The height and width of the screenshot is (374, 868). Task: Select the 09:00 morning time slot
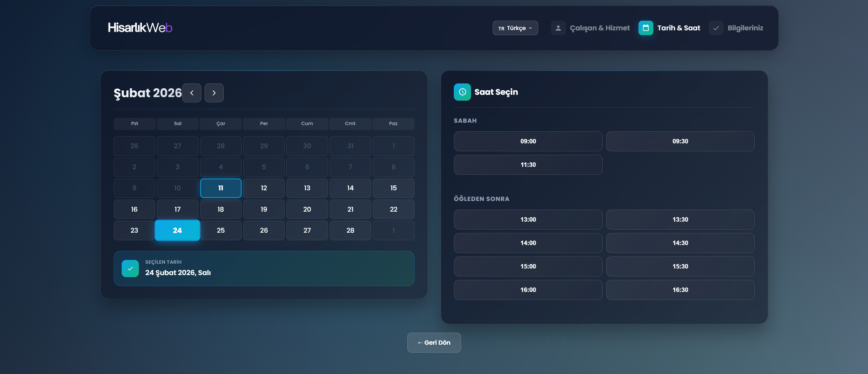(528, 141)
